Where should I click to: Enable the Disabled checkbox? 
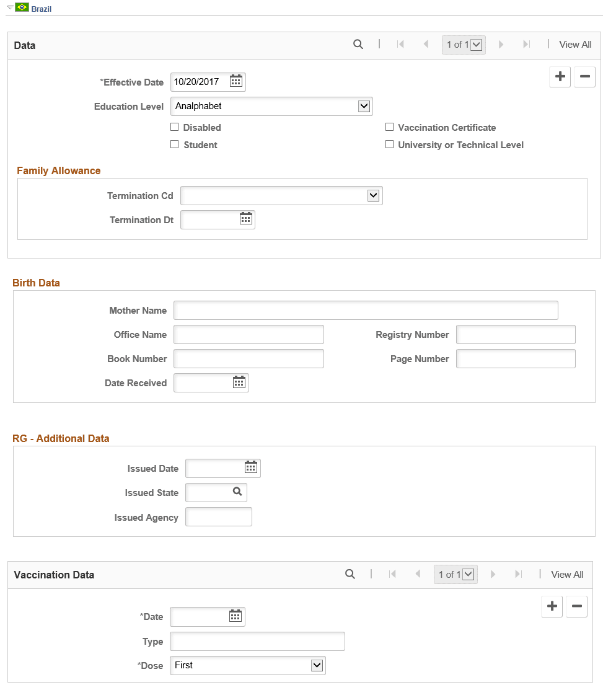[175, 127]
